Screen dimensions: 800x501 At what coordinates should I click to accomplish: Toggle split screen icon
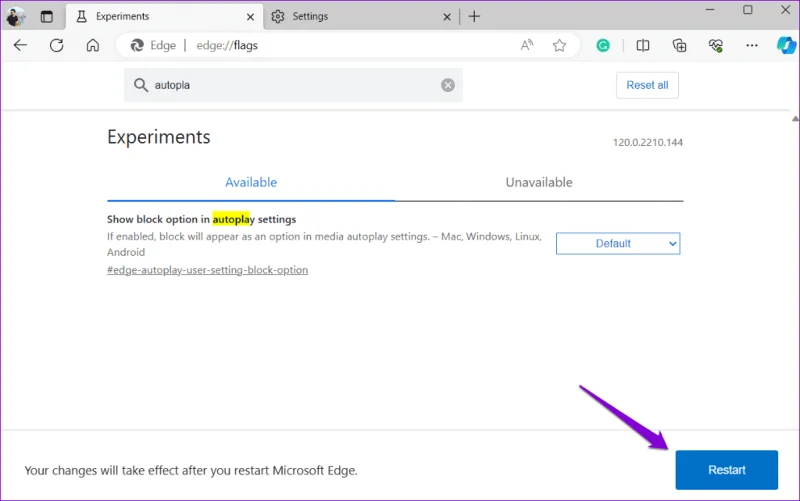click(x=643, y=45)
